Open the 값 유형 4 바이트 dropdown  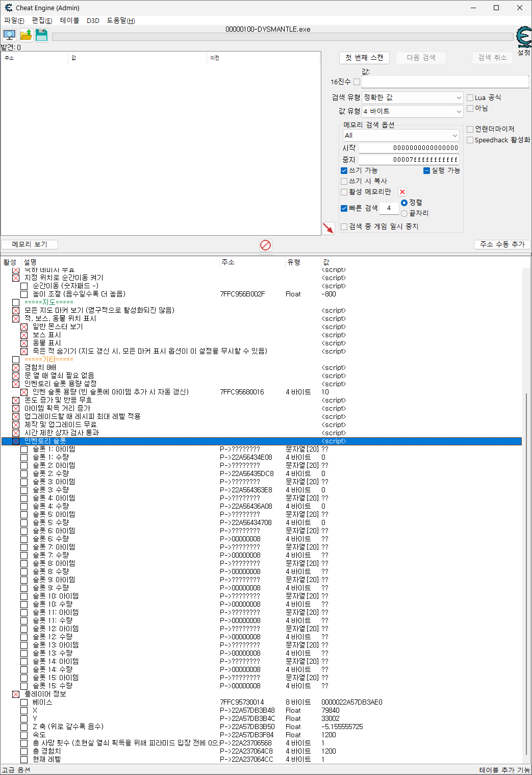(x=413, y=111)
